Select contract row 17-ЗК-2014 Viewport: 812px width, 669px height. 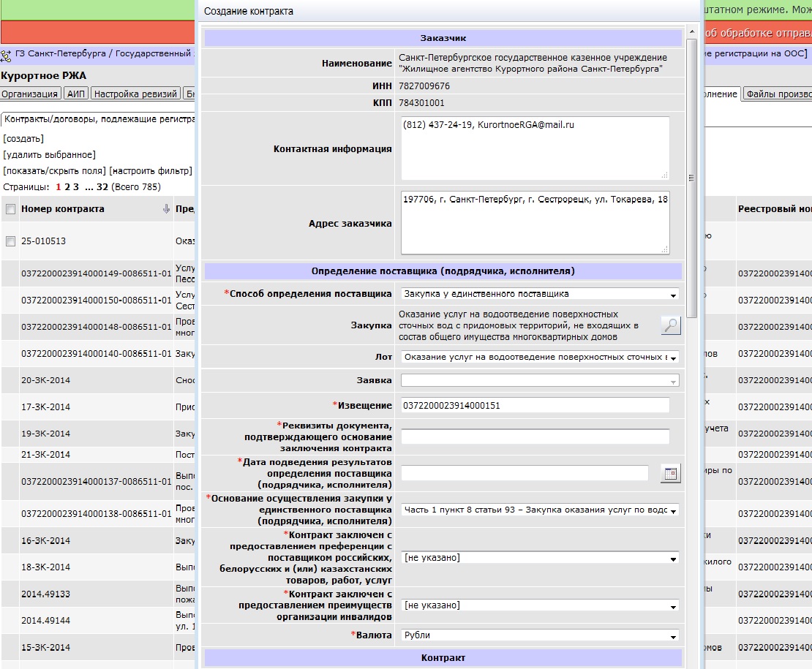point(45,407)
